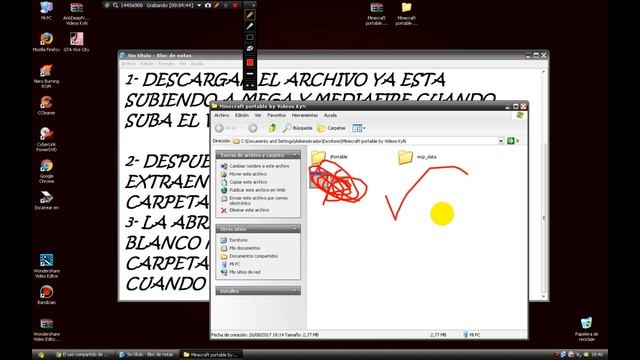Open Bandicam desktop icon
Viewport: 640px width, 360px height.
[46, 295]
